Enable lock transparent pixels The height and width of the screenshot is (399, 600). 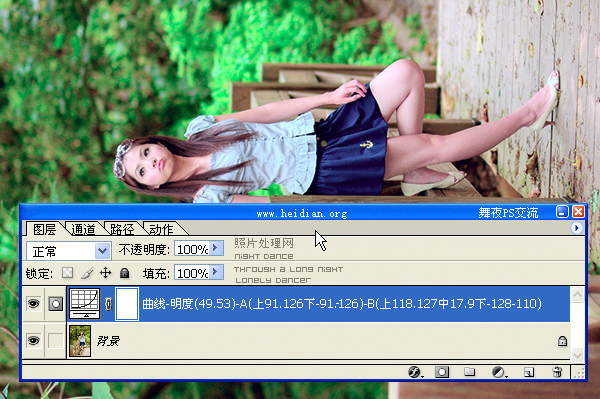point(68,273)
